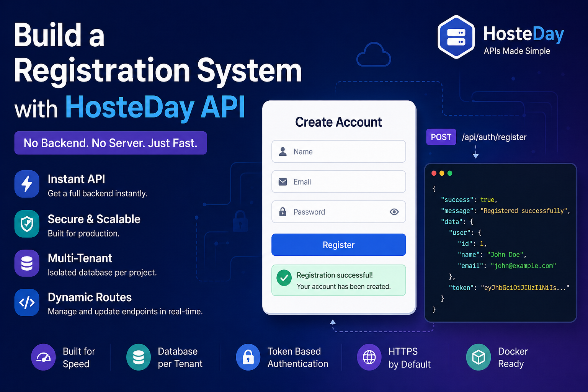Image resolution: width=588 pixels, height=392 pixels.
Task: Click the Multi-Tenant heading
Action: pos(80,258)
